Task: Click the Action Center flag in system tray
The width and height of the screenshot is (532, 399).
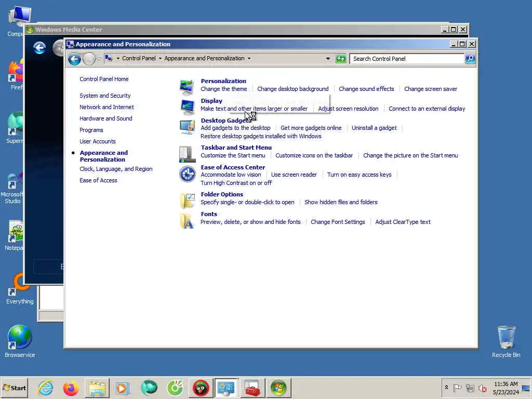Action: coord(457,388)
